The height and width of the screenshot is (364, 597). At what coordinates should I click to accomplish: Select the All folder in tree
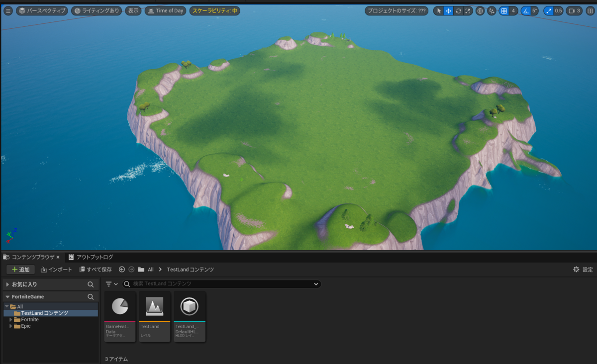click(x=20, y=307)
